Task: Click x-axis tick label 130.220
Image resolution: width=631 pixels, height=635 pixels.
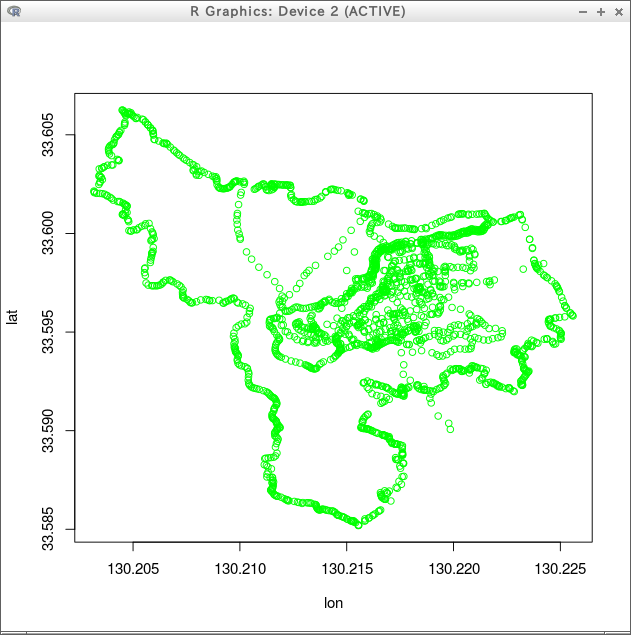Action: [x=454, y=569]
